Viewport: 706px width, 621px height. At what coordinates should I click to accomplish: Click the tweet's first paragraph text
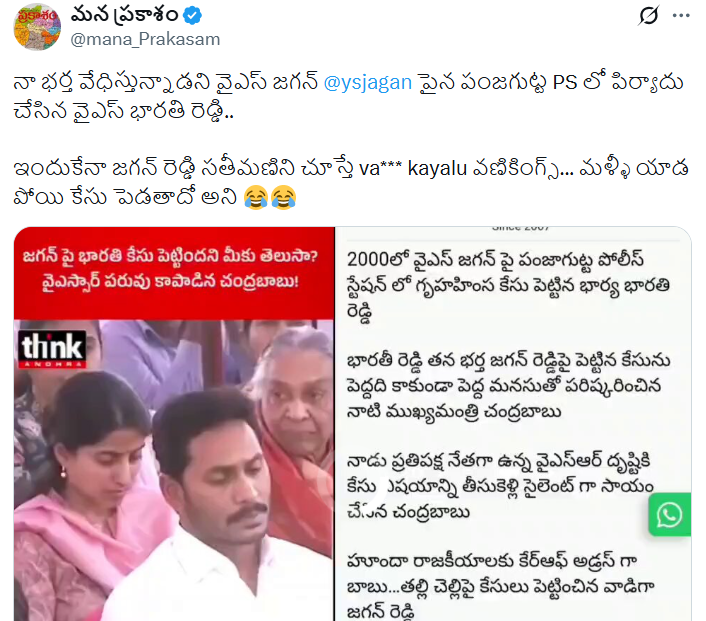point(349,96)
